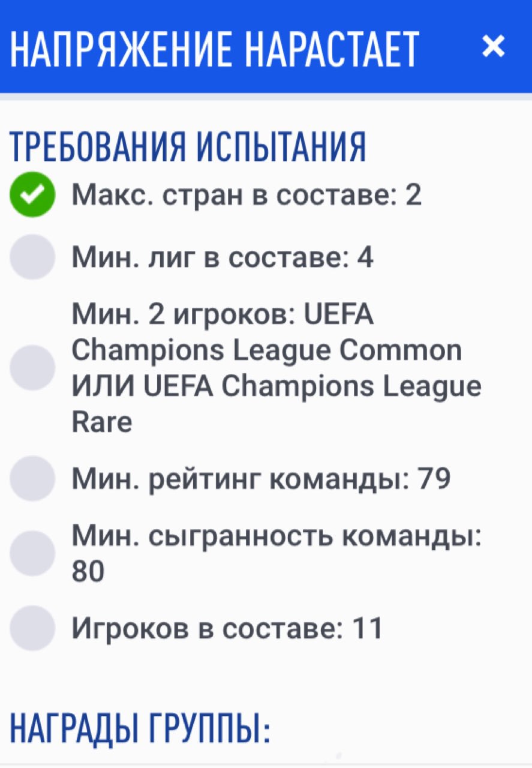Image resolution: width=532 pixels, height=768 pixels.
Task: Close the Напряжение нарастает dialog
Action: [x=493, y=46]
